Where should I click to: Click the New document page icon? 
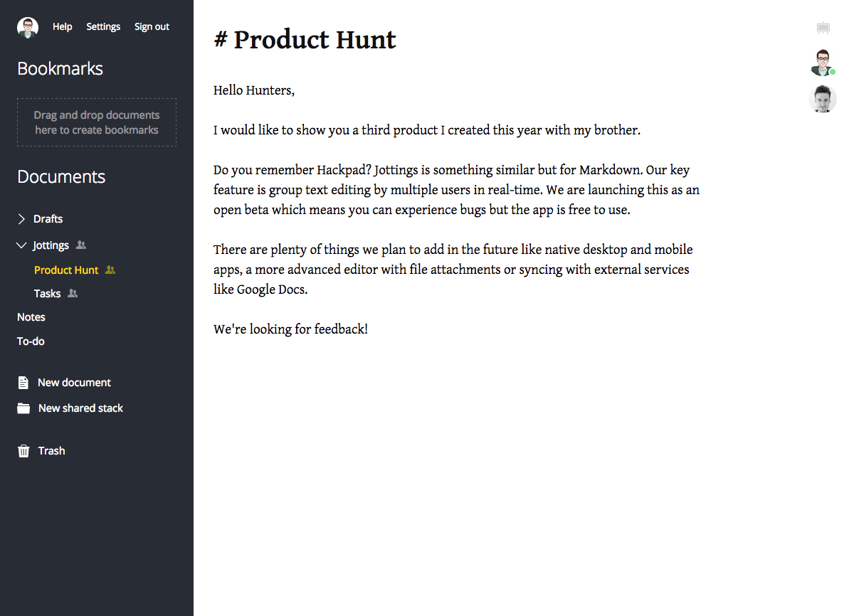23,383
